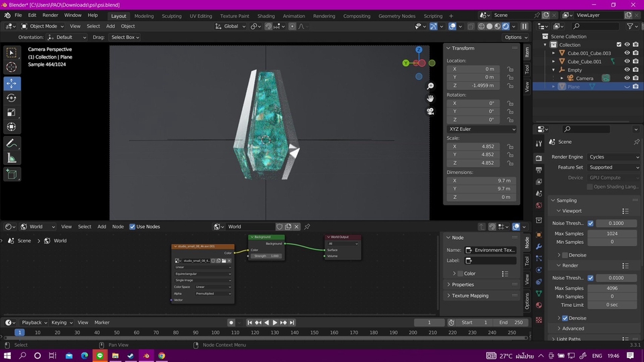This screenshot has width=644, height=362.
Task: Open Feature Set Supported dropdown
Action: pyautogui.click(x=614, y=167)
